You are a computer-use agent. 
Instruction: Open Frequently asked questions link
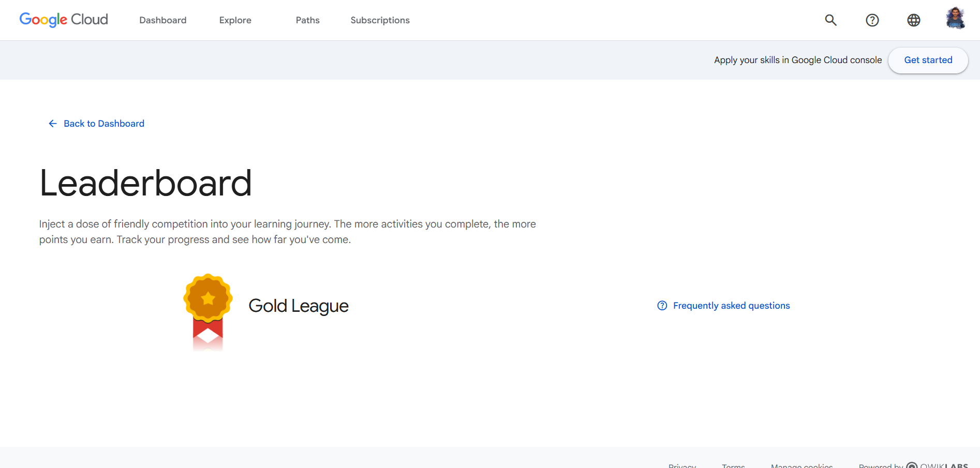(723, 306)
